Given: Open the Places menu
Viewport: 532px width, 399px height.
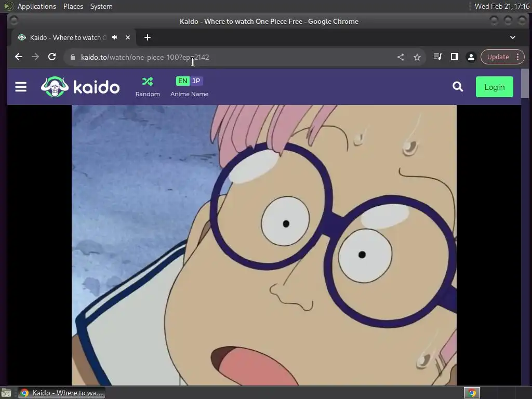Looking at the screenshot, I should click(x=73, y=6).
